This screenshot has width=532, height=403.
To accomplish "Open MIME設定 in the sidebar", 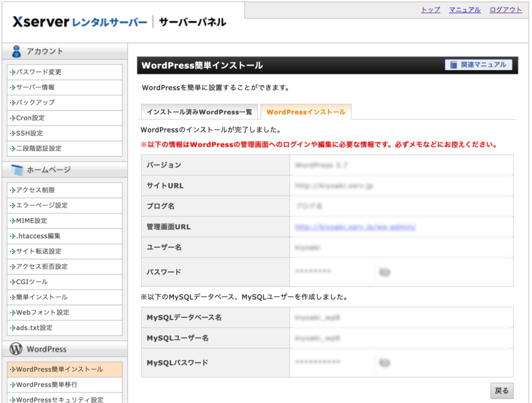I will (x=64, y=220).
